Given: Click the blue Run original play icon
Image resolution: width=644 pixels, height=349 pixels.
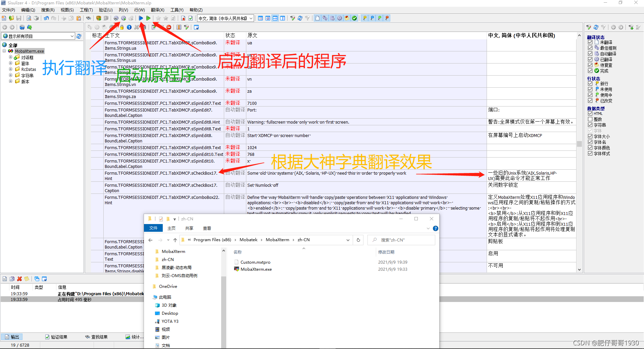Looking at the screenshot, I should coord(141,18).
